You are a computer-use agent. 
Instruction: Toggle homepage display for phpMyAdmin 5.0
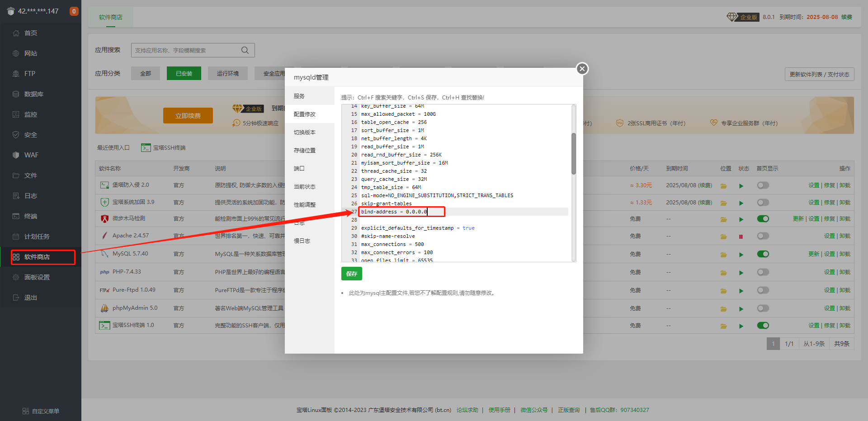[x=763, y=308]
